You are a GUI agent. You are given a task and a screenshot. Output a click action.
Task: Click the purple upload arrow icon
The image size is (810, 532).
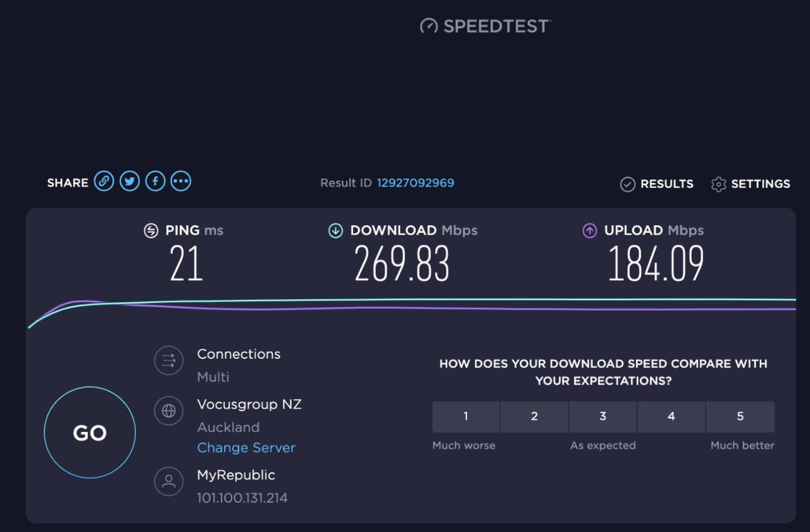589,231
